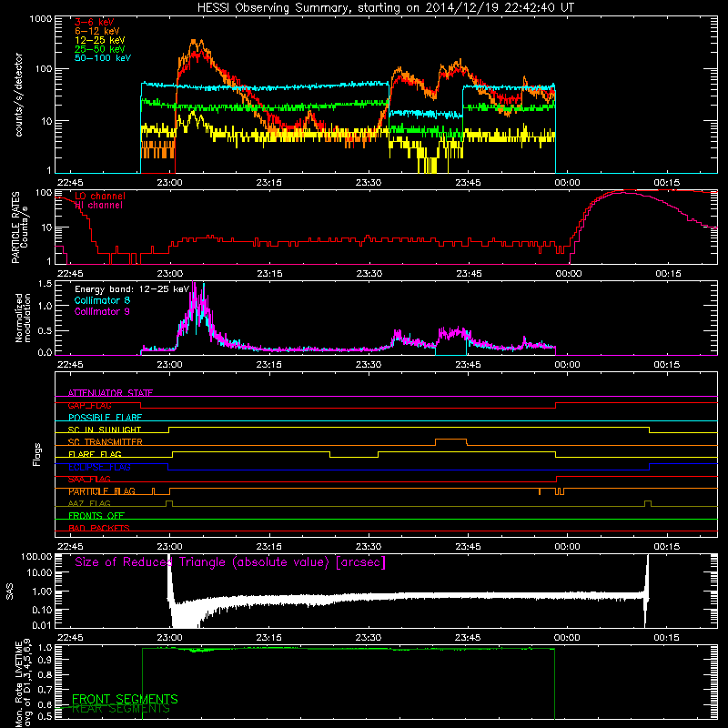Click the SC_TRANSMITTER flag label
Screen dimensions: 728x728
pyautogui.click(x=105, y=442)
